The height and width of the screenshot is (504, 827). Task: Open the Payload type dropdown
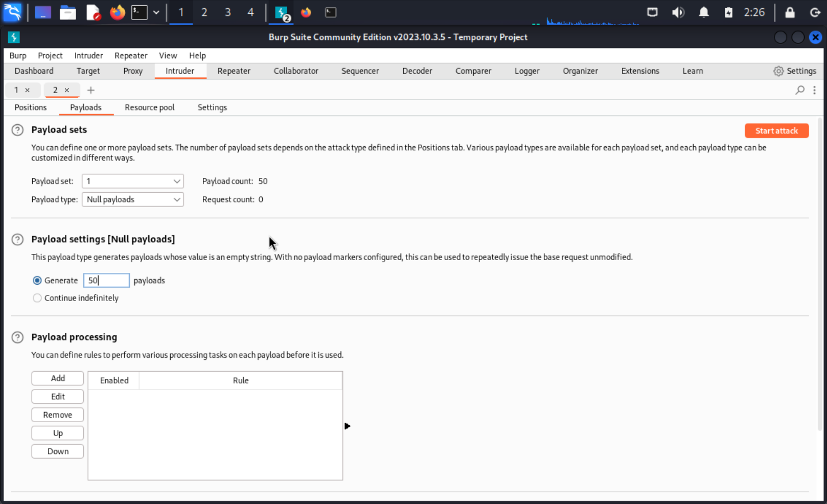click(133, 199)
